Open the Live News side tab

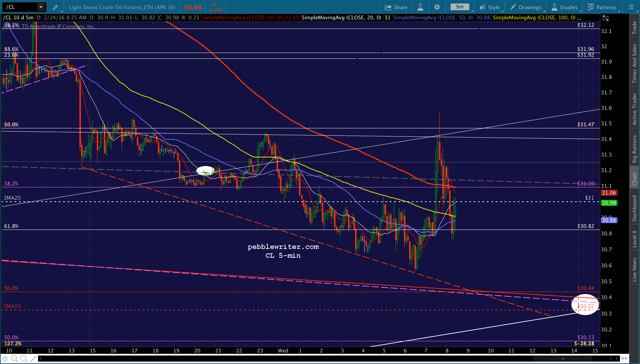click(x=634, y=270)
